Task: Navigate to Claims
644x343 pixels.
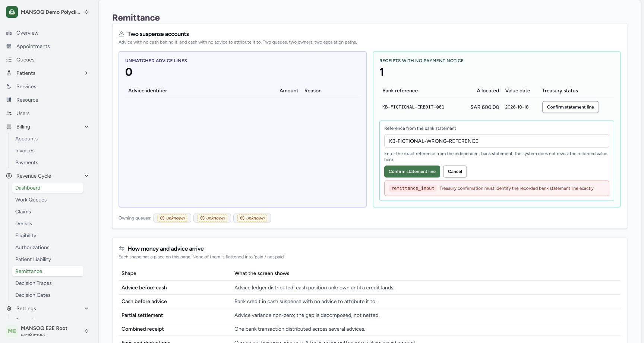Action: [x=48, y=212]
